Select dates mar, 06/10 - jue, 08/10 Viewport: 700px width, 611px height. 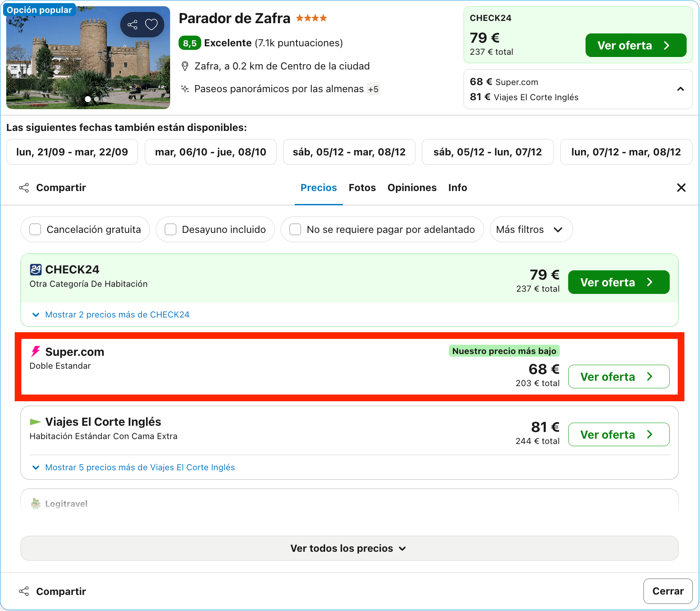[x=211, y=152]
